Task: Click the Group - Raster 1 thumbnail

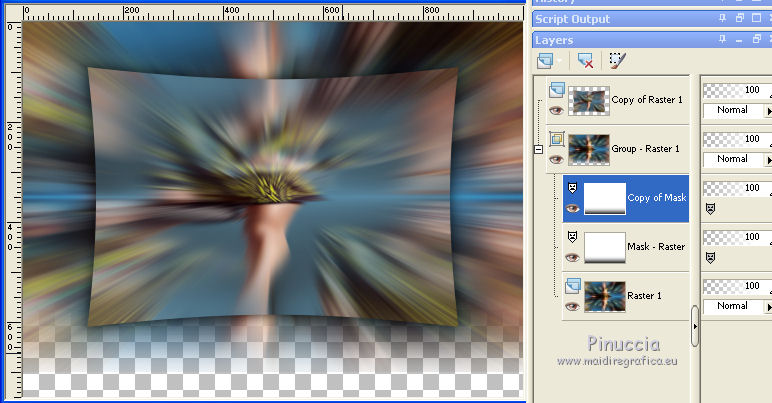Action: (x=589, y=150)
